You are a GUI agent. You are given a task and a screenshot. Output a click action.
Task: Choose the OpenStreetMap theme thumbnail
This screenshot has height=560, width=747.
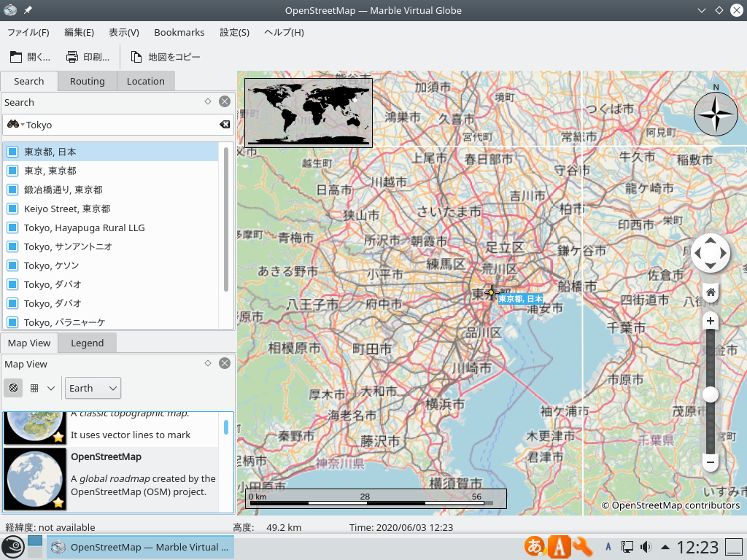pos(35,479)
